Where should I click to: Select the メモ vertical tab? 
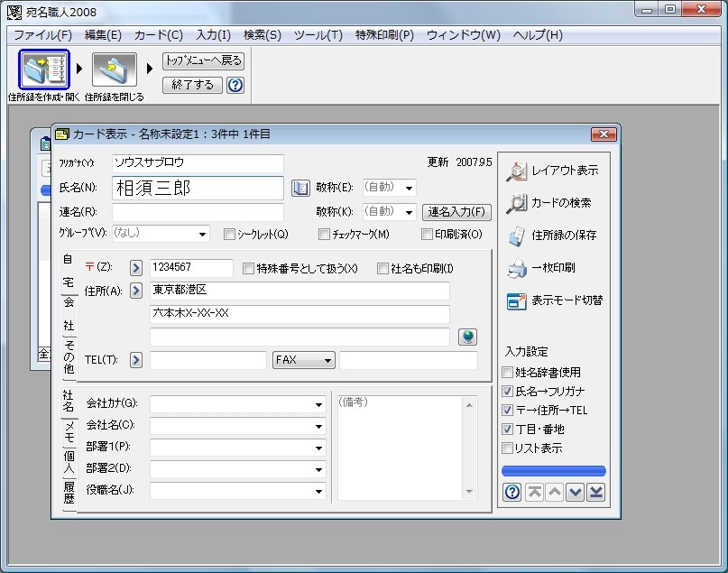tap(69, 432)
